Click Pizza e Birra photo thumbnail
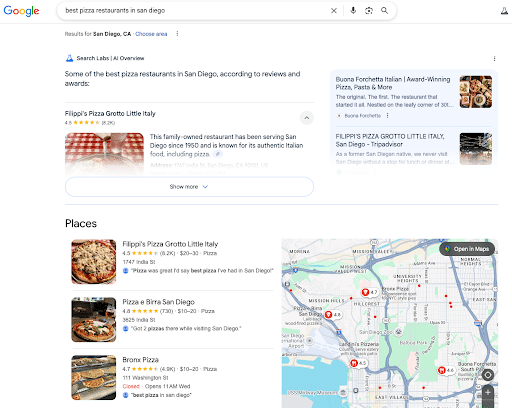 (x=94, y=320)
